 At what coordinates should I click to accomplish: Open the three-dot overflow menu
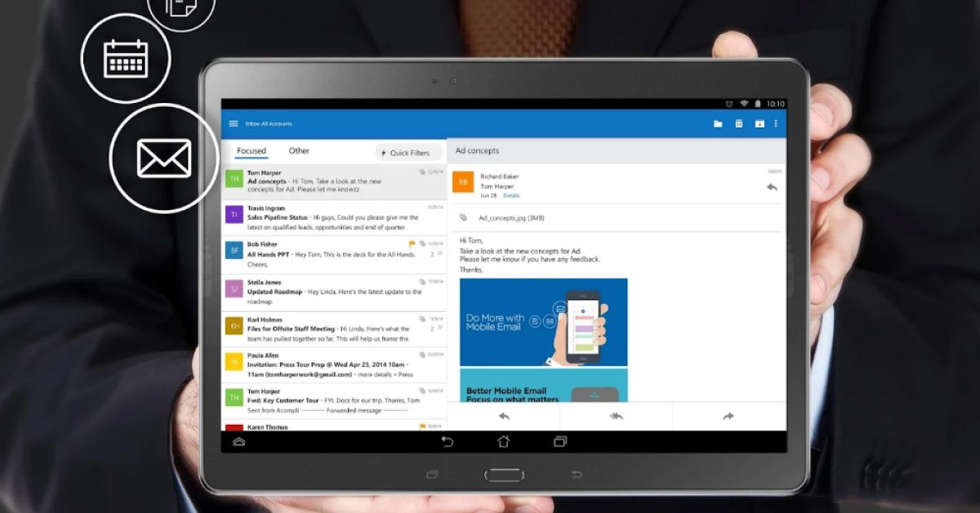click(x=776, y=124)
